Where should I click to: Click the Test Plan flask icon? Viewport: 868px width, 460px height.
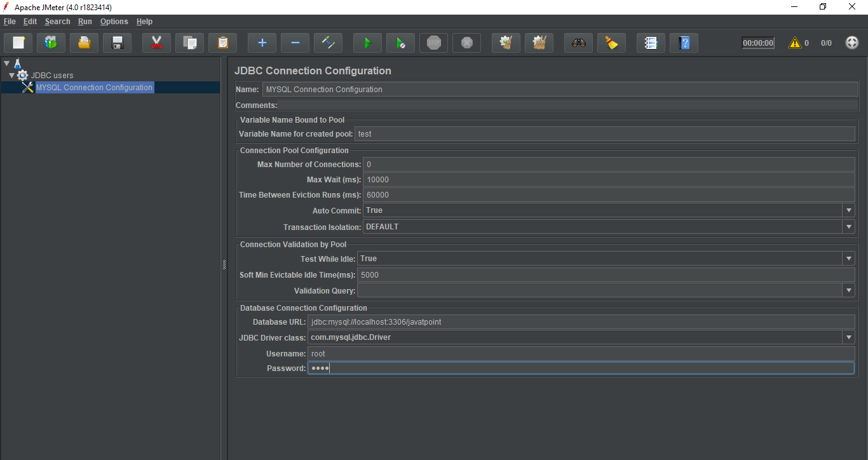click(x=17, y=64)
